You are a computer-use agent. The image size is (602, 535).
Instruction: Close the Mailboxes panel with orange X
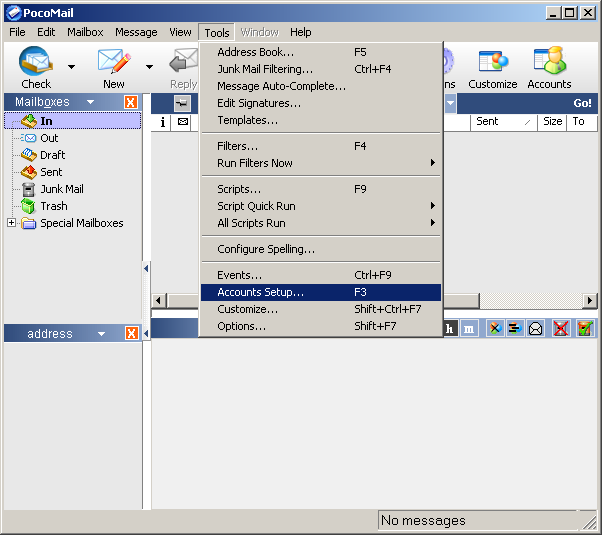coord(131,102)
